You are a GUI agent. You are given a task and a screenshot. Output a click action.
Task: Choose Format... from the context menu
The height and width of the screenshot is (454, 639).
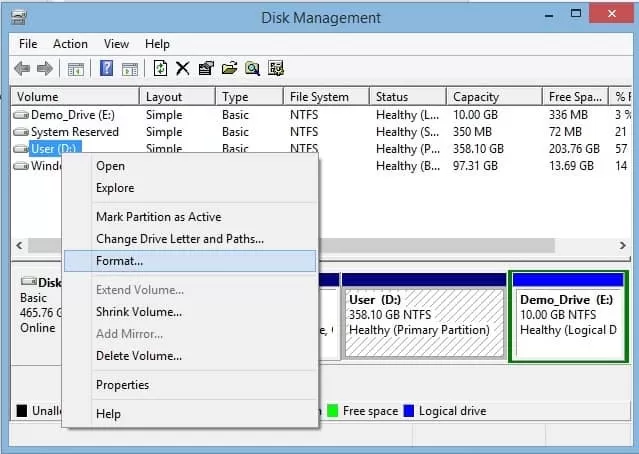[x=119, y=261]
